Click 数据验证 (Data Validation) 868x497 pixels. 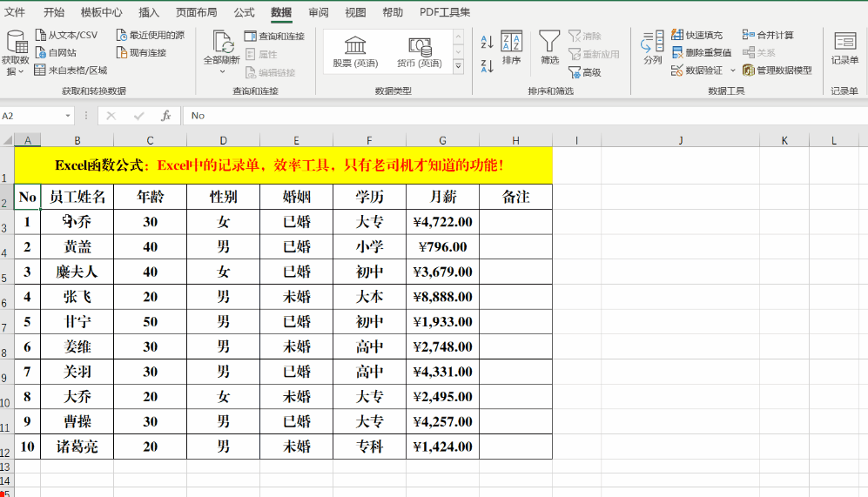697,71
